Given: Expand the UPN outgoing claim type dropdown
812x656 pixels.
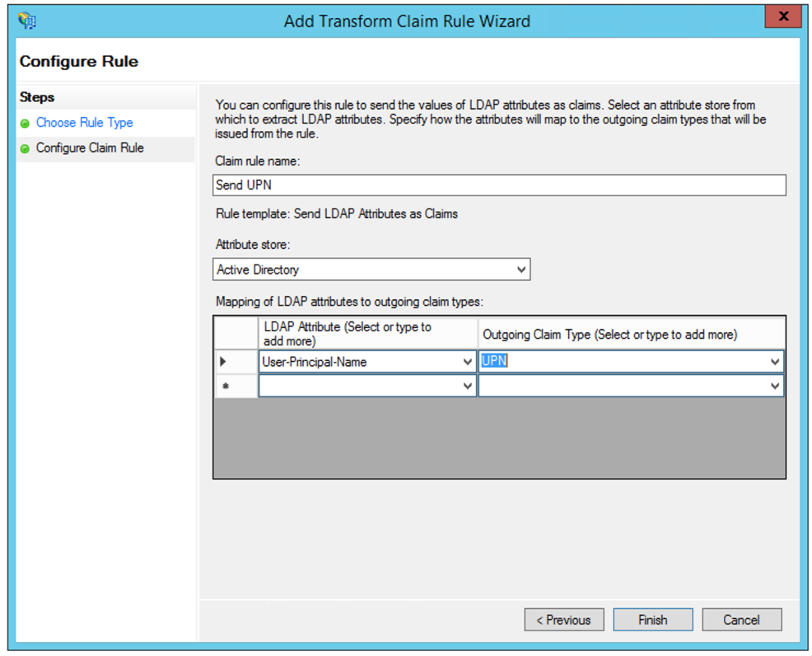Looking at the screenshot, I should [x=775, y=362].
